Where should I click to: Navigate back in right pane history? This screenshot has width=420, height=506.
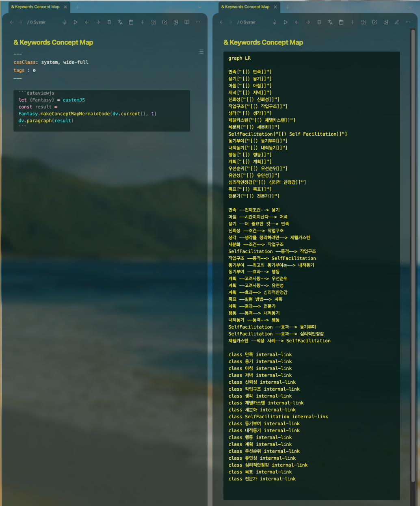222,22
